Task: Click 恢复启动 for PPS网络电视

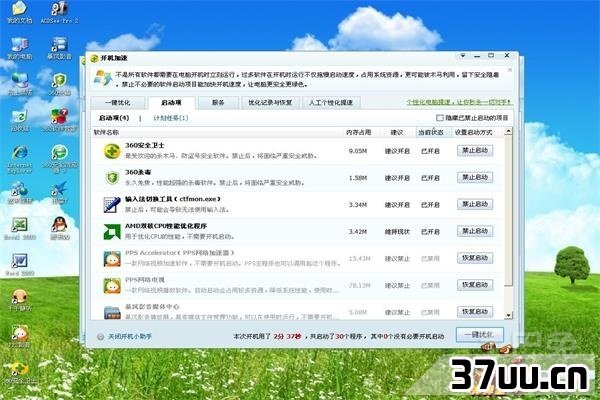Action: [475, 285]
